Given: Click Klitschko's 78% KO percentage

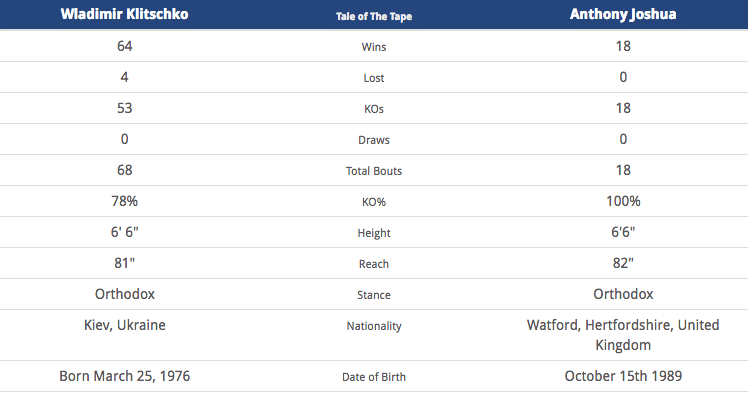Looking at the screenshot, I should pos(125,201).
